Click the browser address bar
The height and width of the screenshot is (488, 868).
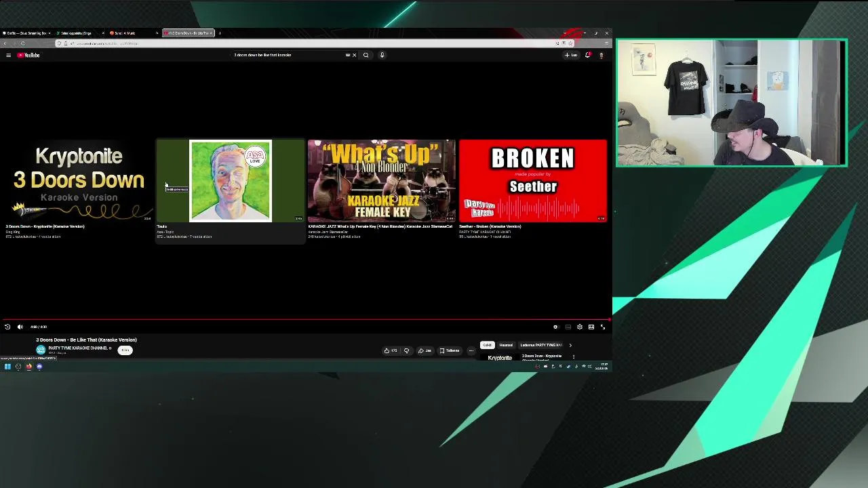312,43
